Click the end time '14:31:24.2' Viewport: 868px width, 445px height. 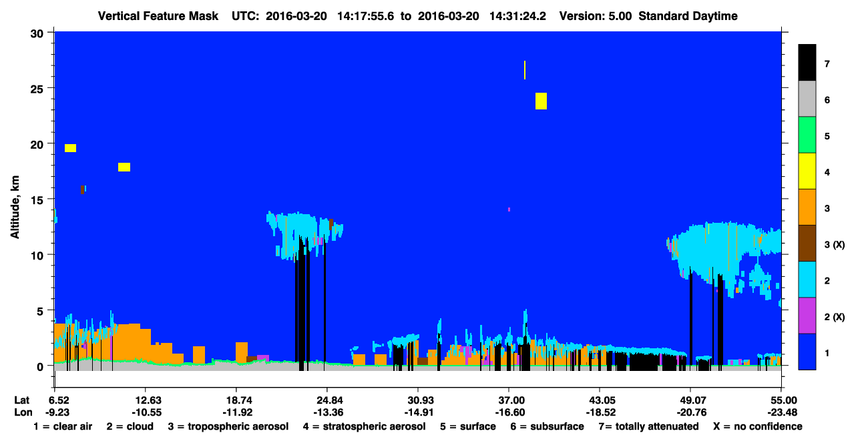point(518,16)
